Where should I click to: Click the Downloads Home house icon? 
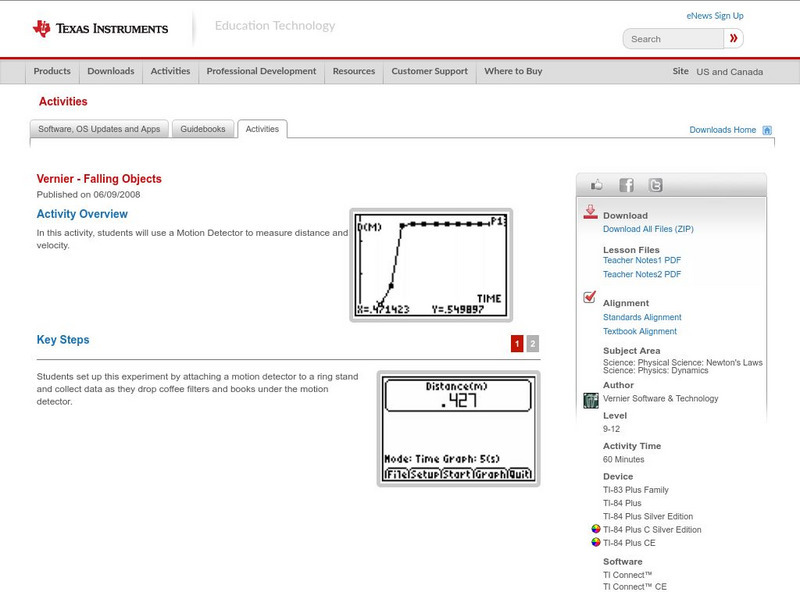coord(767,130)
